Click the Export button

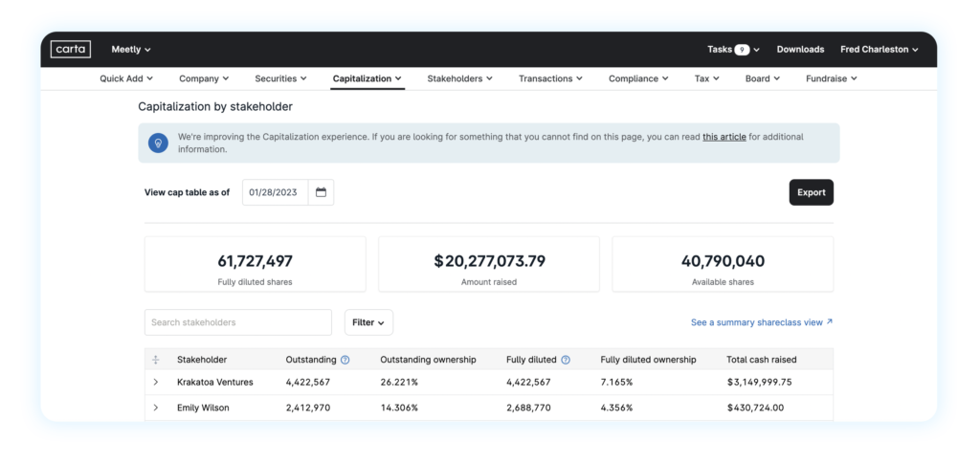pyautogui.click(x=812, y=192)
